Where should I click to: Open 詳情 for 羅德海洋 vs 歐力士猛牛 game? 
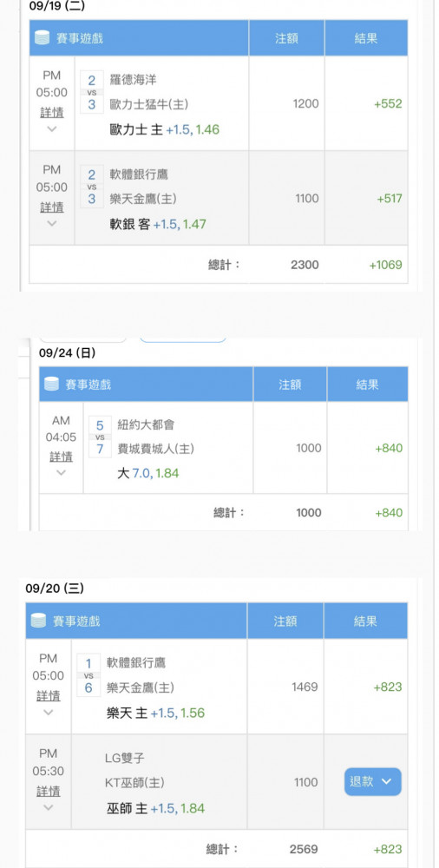(x=52, y=113)
